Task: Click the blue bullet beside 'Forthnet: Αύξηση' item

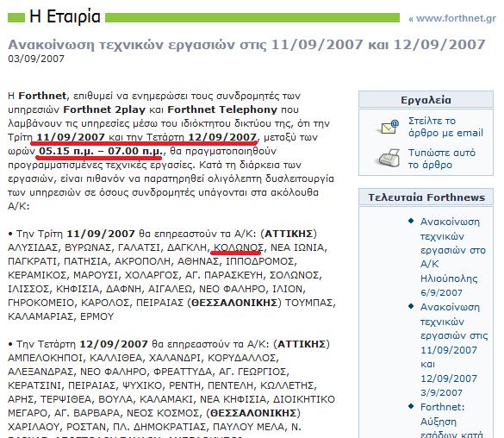Action: tap(411, 406)
